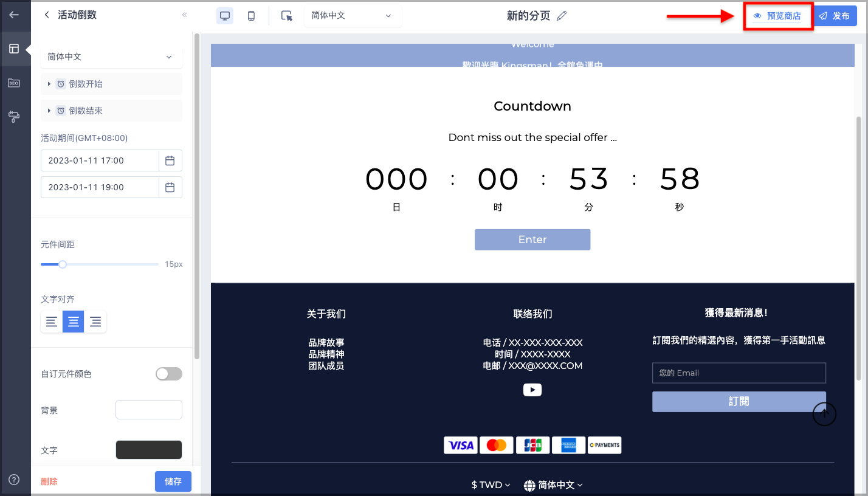Click the 发布 publish button

pos(835,16)
